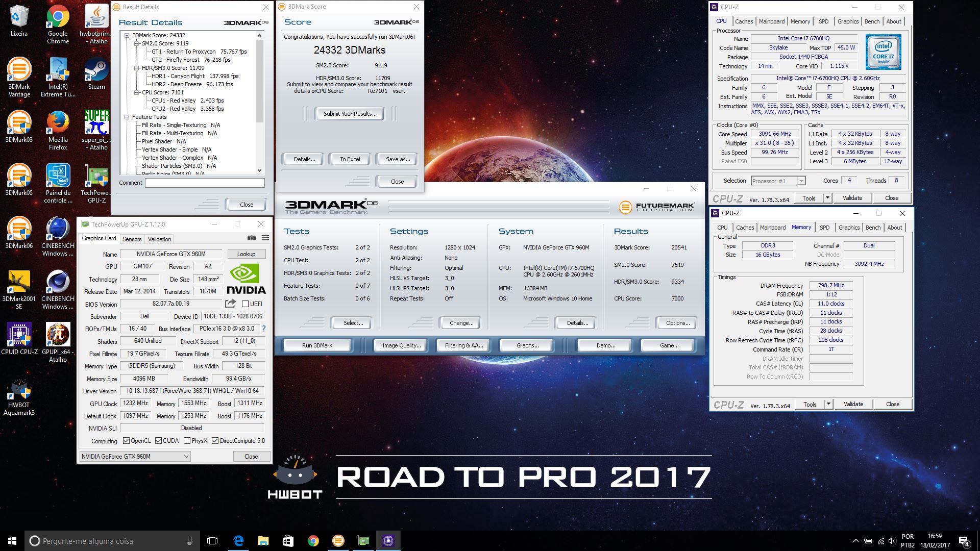Click the Cortana search box
The width and height of the screenshot is (980, 551).
(x=111, y=541)
